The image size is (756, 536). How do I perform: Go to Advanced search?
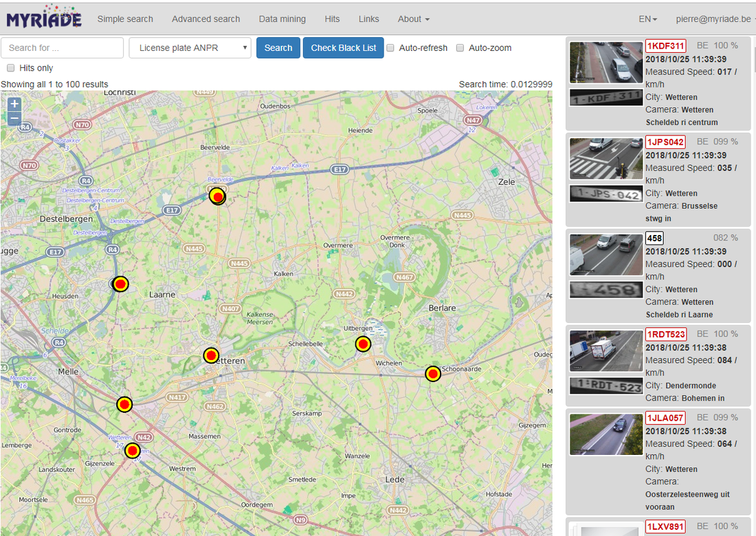206,19
